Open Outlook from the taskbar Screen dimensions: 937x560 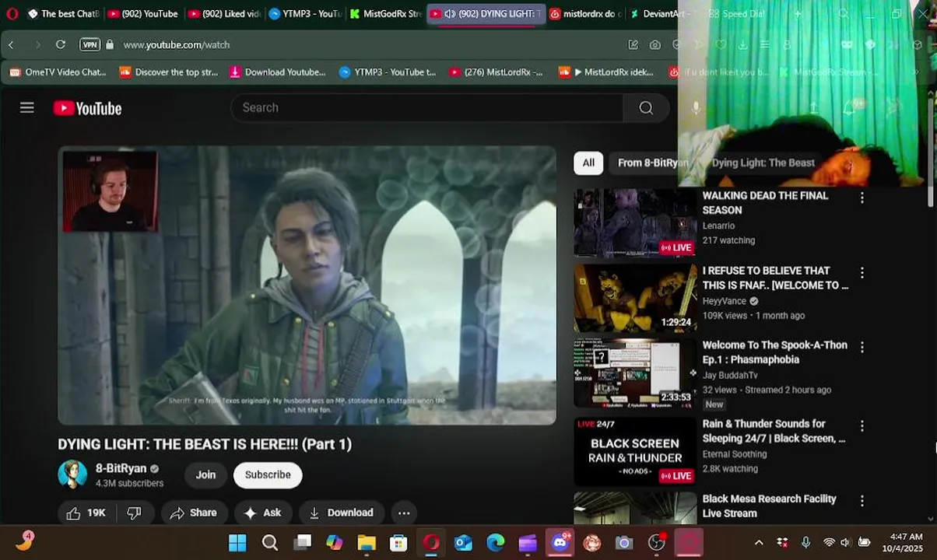point(463,542)
